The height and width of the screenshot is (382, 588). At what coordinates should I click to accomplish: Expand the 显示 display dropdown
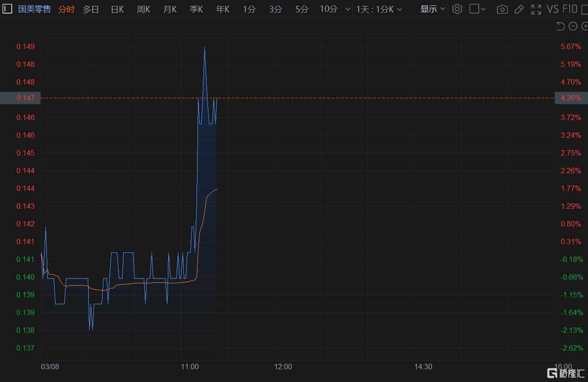[x=433, y=9]
